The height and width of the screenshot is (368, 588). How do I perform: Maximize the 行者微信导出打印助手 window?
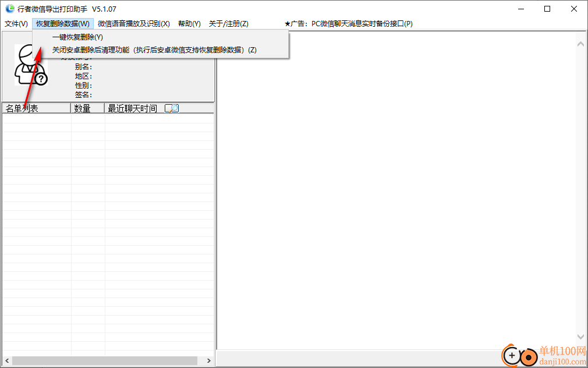tap(547, 9)
